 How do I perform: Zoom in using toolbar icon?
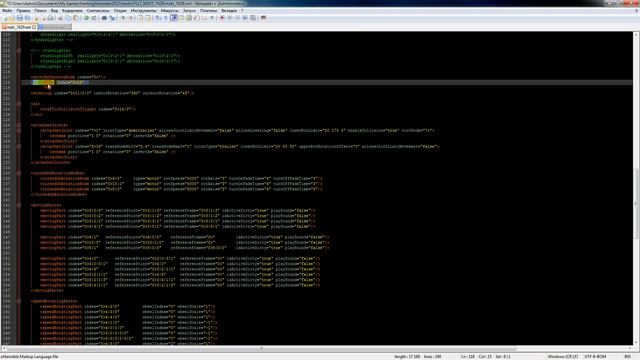pos(123,18)
